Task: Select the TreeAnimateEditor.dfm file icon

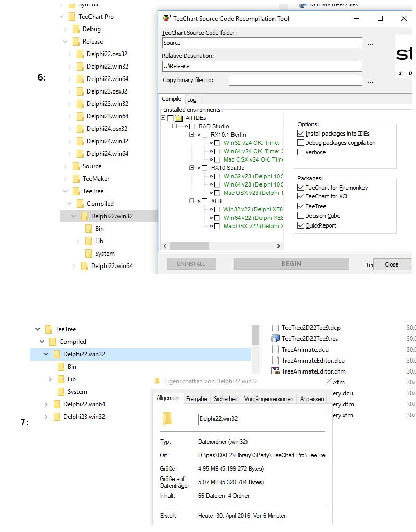Action: click(x=276, y=371)
